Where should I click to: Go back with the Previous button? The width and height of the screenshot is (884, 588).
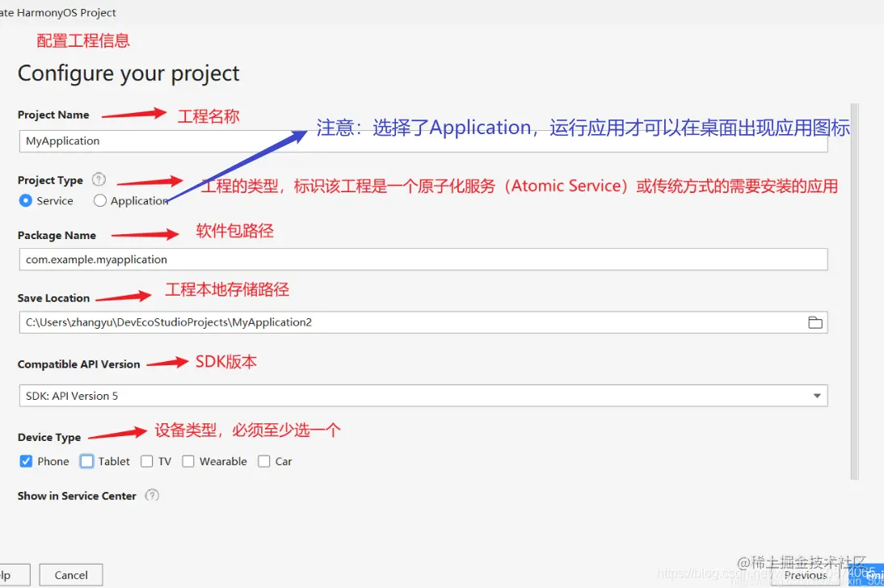point(805,575)
